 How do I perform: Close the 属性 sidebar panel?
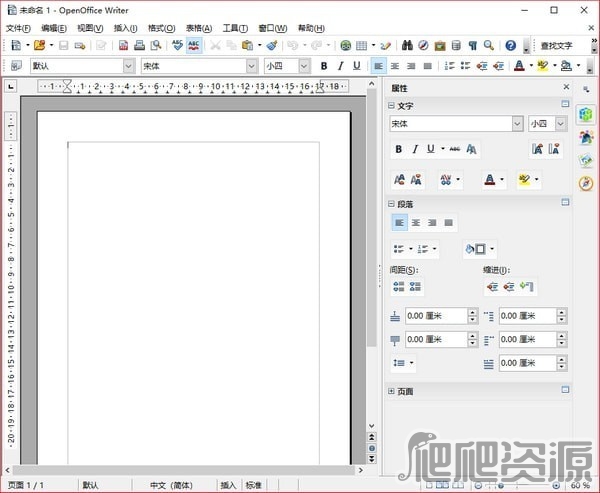coord(566,87)
